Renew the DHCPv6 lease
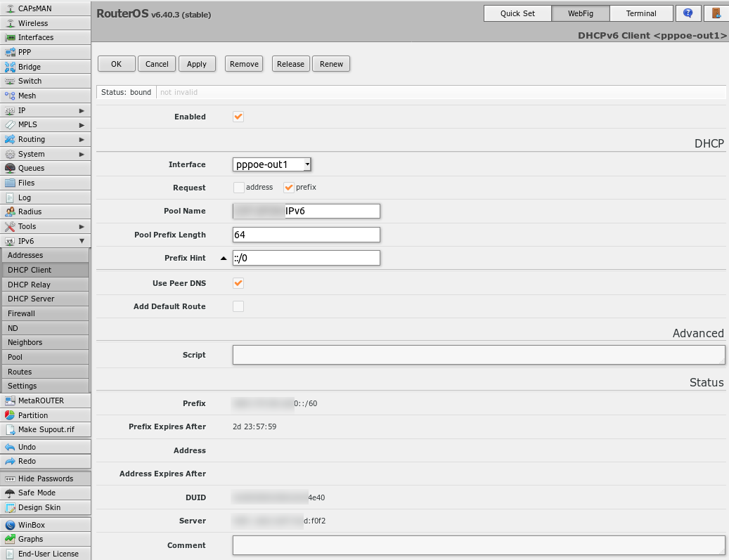This screenshot has width=729, height=560. pyautogui.click(x=331, y=64)
